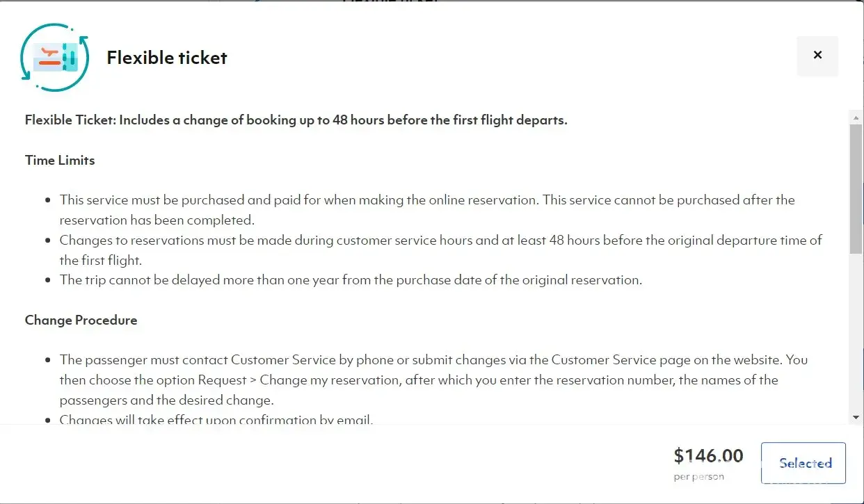
Task: Click the scrollbar down arrow
Action: pyautogui.click(x=856, y=417)
